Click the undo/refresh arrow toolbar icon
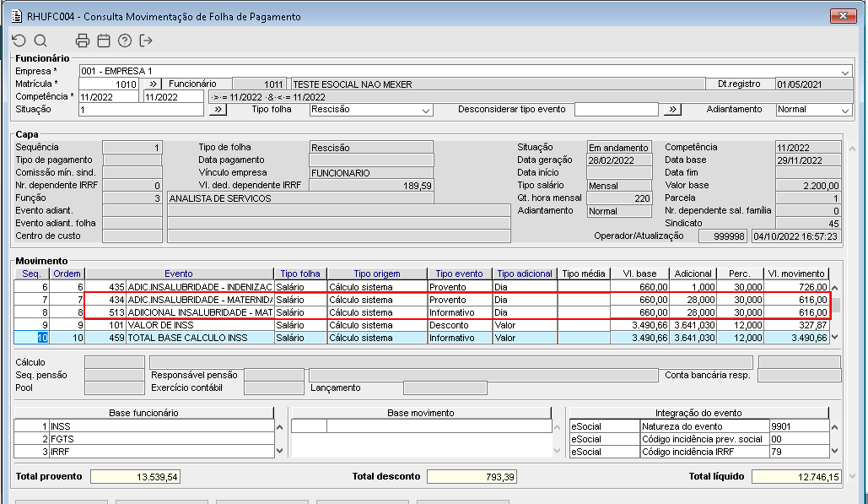The image size is (868, 504). (19, 41)
